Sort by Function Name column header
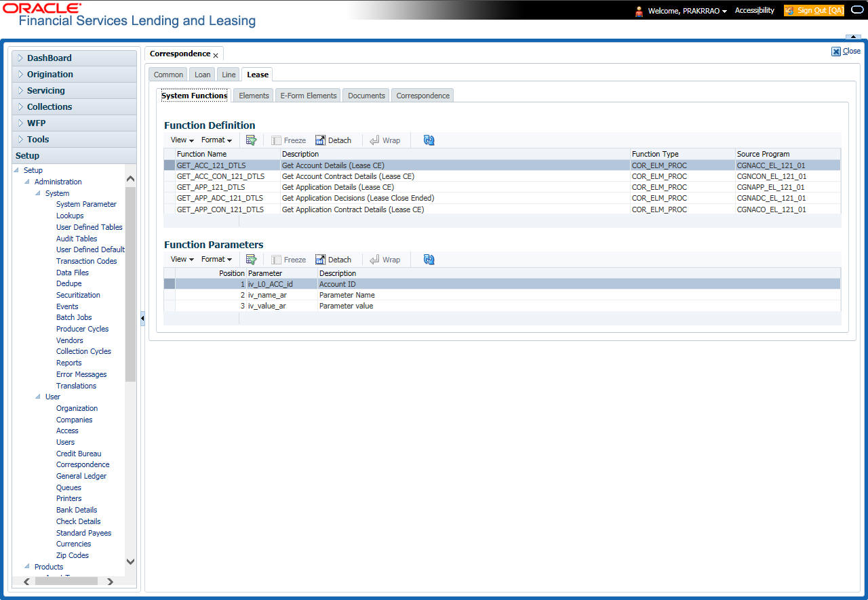This screenshot has width=868, height=600. click(228, 154)
